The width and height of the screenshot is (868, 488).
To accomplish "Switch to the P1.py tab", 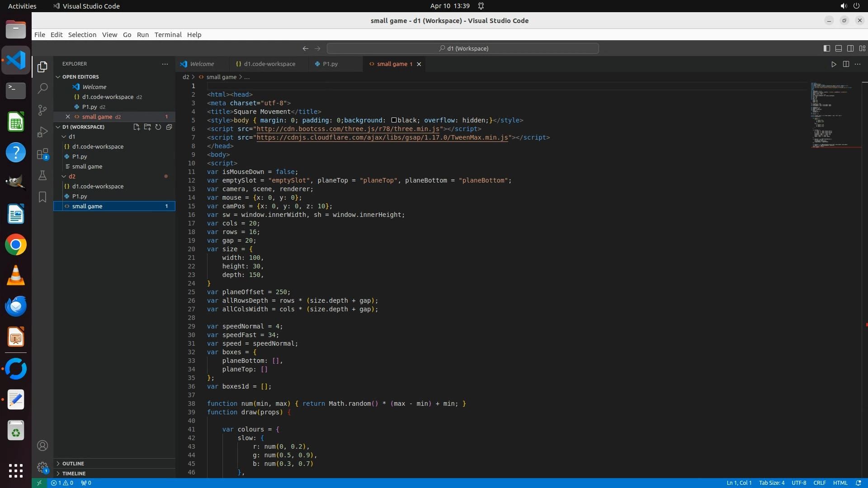I will click(330, 64).
